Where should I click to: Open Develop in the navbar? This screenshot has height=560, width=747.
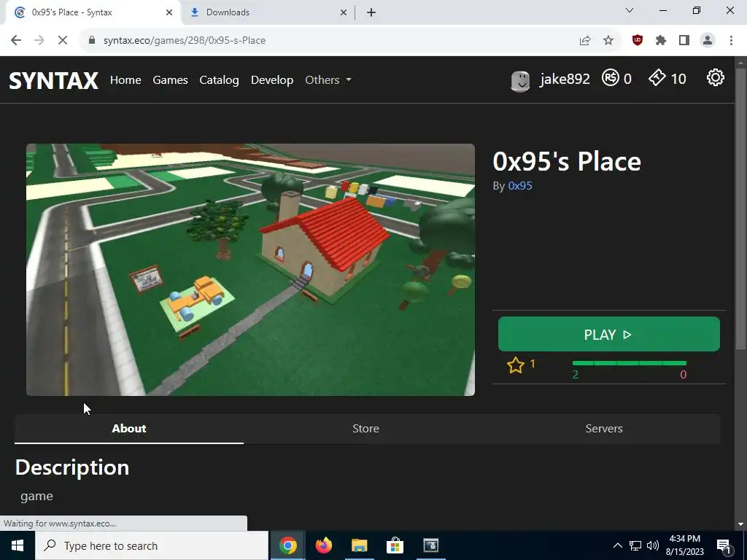[x=272, y=80]
